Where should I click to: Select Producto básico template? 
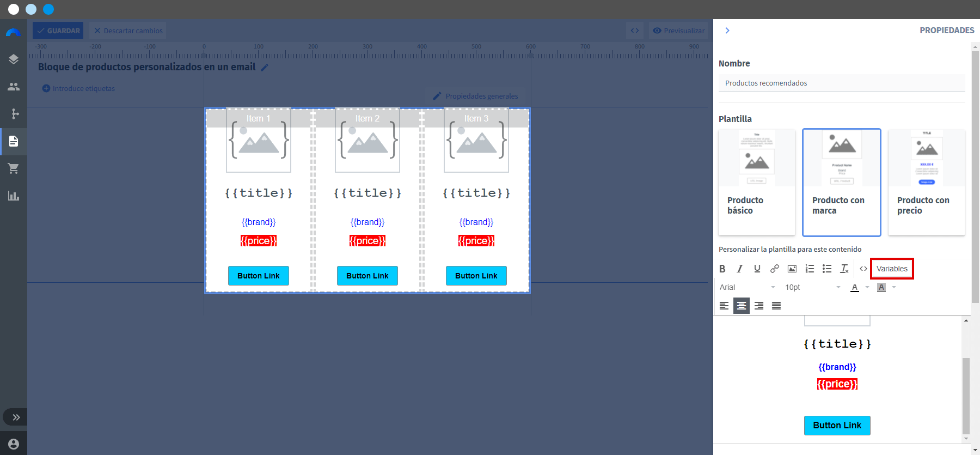[x=757, y=182]
